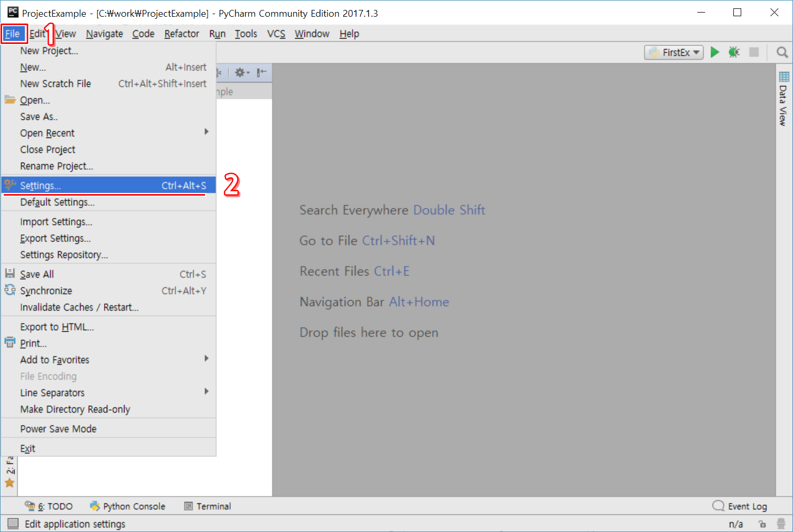
Task: Toggle the read-only lock icon in status bar
Action: [x=762, y=524]
